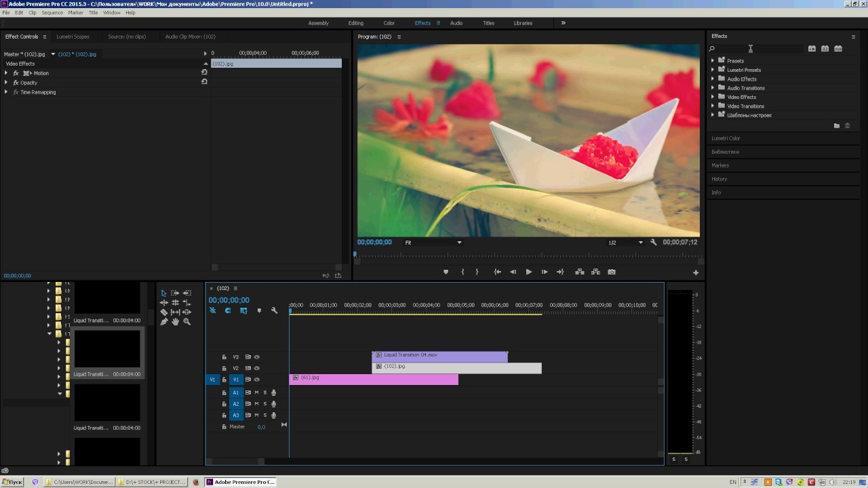Image resolution: width=868 pixels, height=488 pixels.
Task: Select the Ripple Edit tool
Action: click(x=163, y=302)
